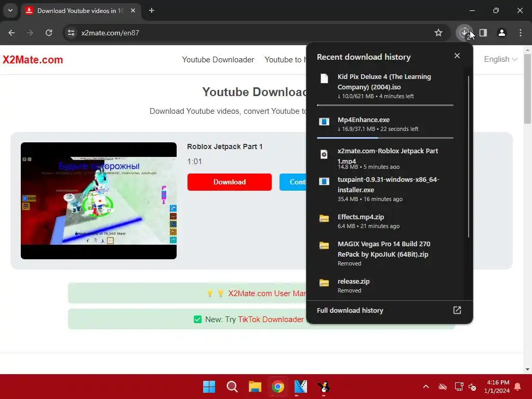
Task: Click the MAGIX Vegas Pro zip folder icon
Action: click(324, 246)
